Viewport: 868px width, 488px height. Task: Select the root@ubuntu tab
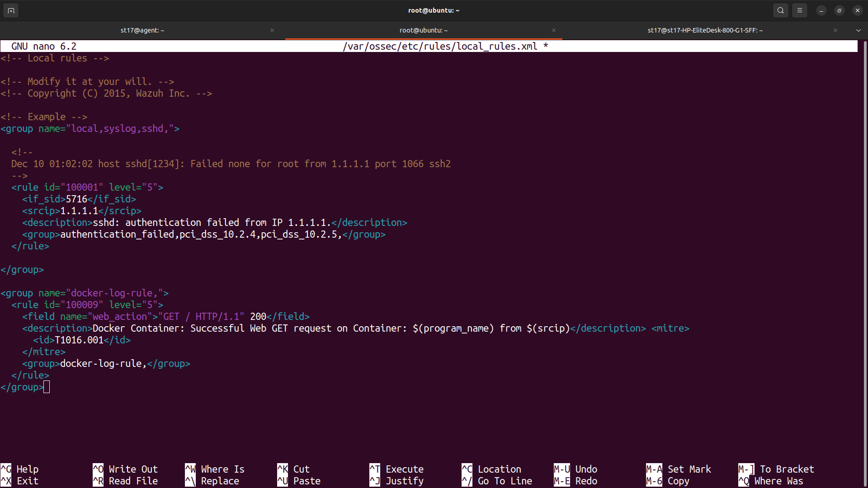[x=424, y=30]
